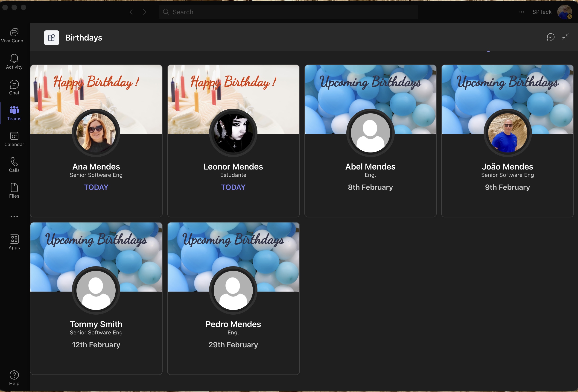Click the 12th February date

pos(96,345)
